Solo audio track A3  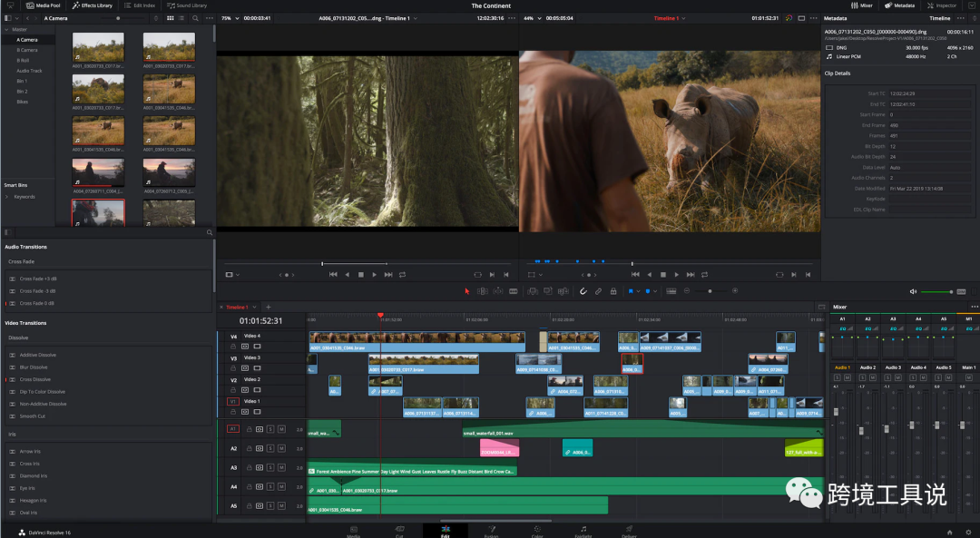coord(270,468)
